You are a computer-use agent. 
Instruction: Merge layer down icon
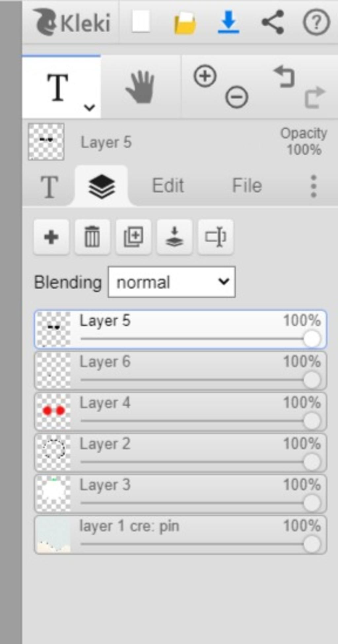174,237
